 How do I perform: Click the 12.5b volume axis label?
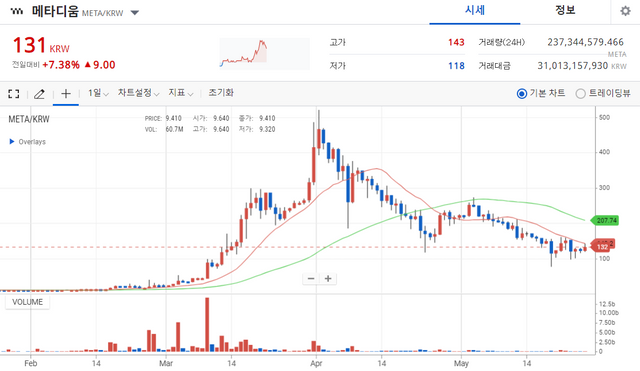[607, 304]
